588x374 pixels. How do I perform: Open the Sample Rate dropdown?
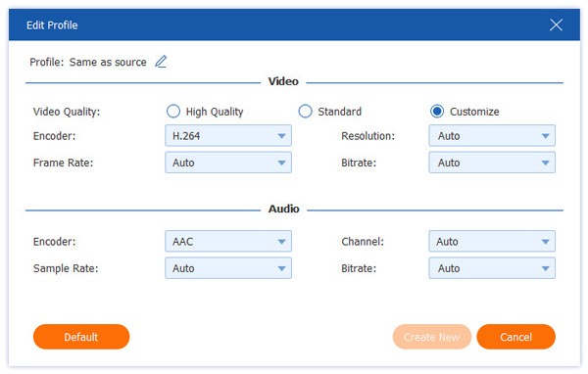point(228,268)
